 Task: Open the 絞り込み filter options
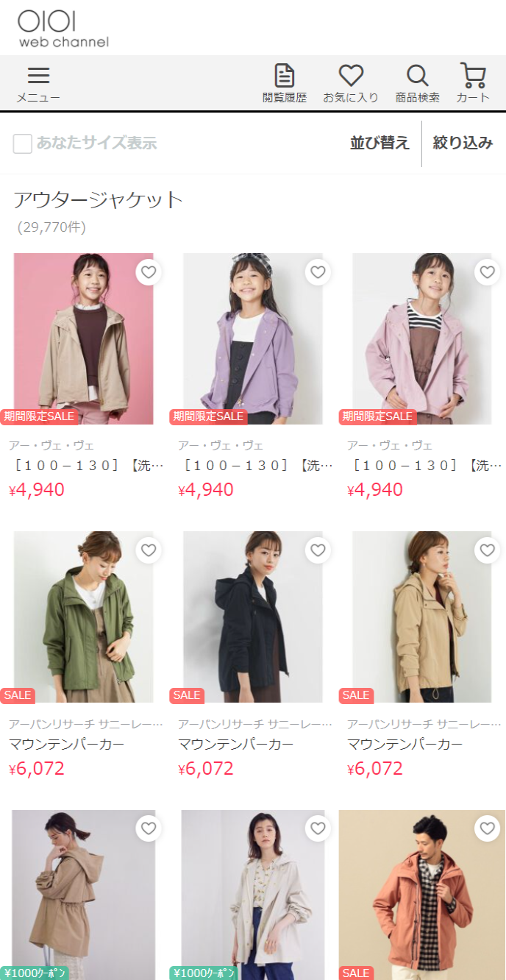coord(463,143)
